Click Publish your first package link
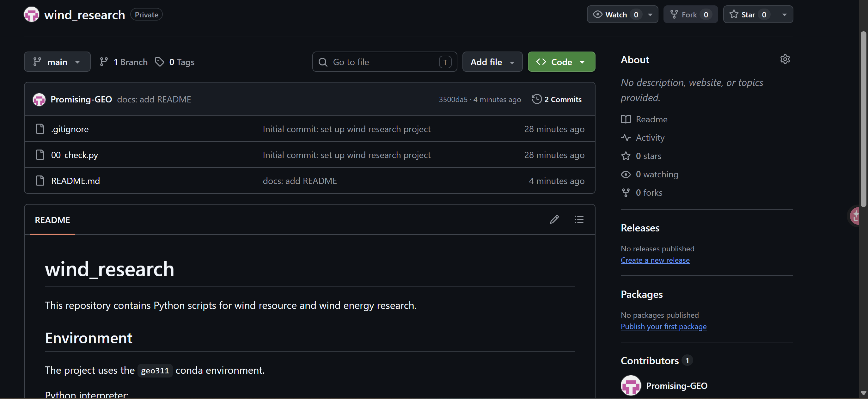The height and width of the screenshot is (399, 868). tap(663, 327)
